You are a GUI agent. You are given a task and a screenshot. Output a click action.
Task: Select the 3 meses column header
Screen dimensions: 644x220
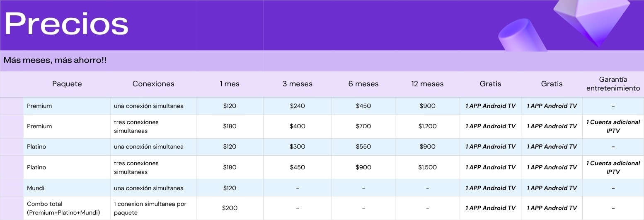(x=298, y=84)
